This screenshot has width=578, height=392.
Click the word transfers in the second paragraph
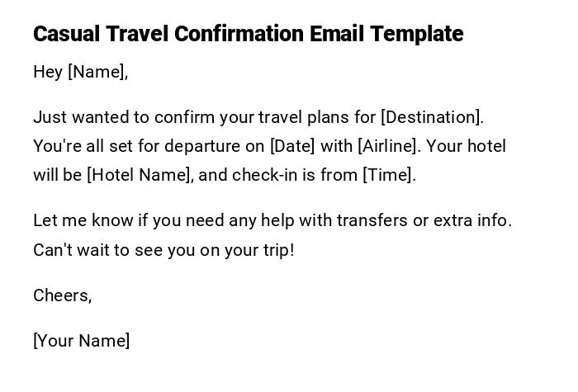point(372,220)
